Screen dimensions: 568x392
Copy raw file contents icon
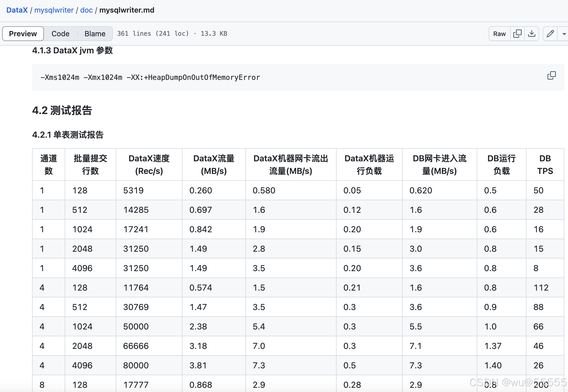pos(517,34)
